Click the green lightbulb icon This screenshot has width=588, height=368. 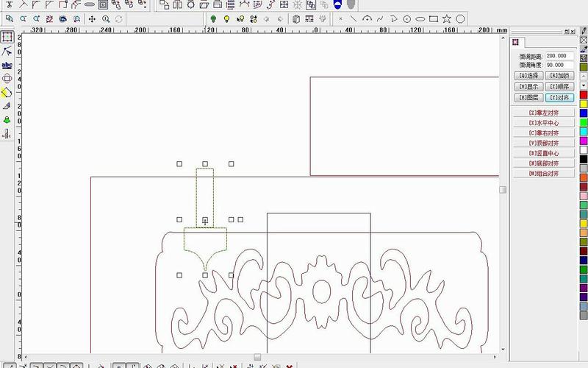pyautogui.click(x=213, y=18)
